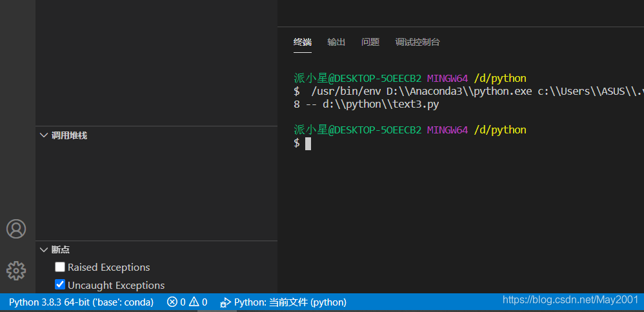Collapse the 断点 section chevron

(43, 249)
